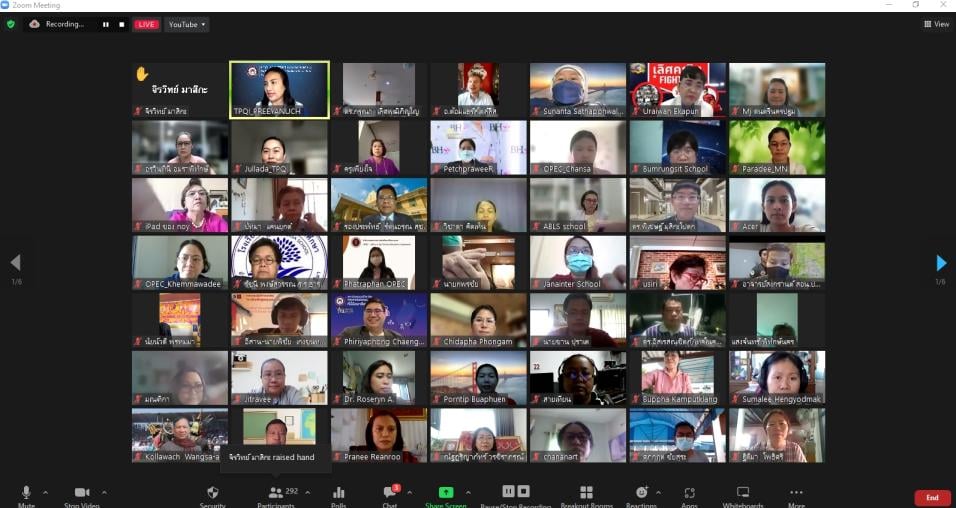Open Breakout Rooms

coord(587,496)
